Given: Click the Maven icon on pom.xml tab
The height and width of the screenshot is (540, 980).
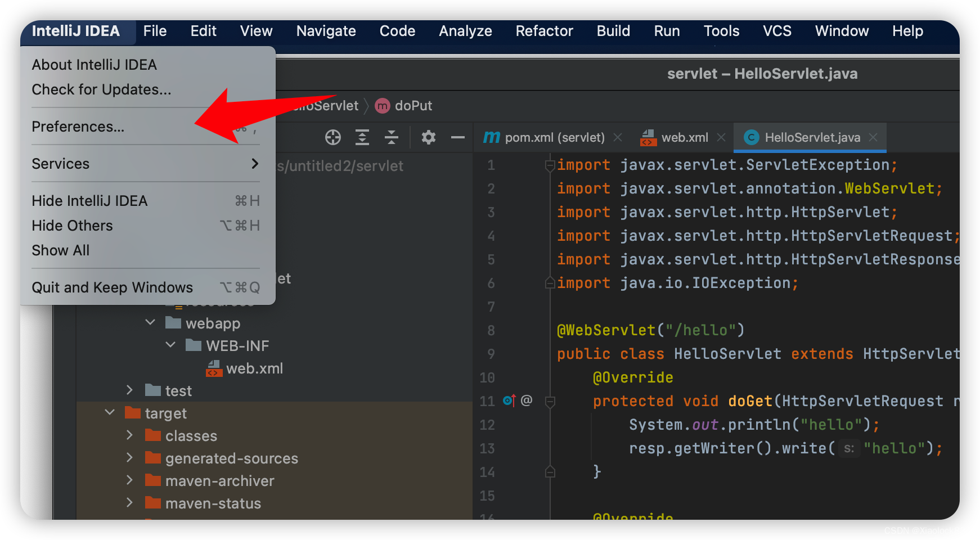Looking at the screenshot, I should coord(492,137).
